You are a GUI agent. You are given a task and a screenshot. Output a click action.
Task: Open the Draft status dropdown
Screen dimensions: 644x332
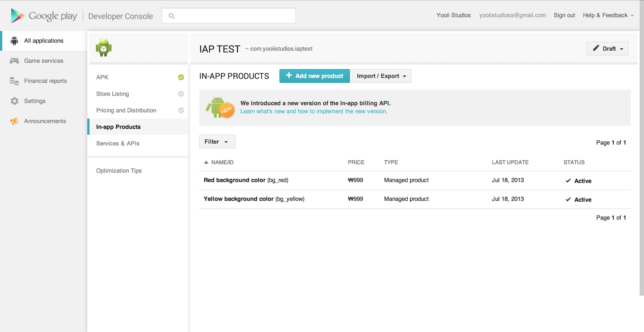(x=607, y=49)
